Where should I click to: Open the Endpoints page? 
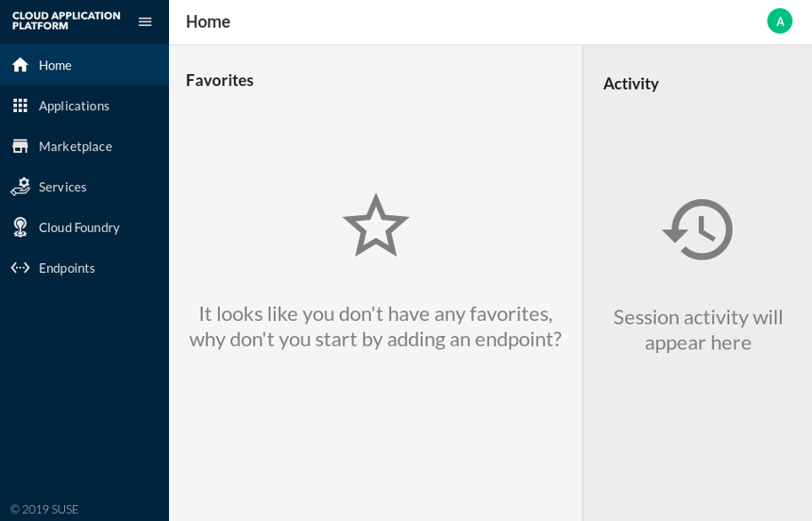point(67,268)
